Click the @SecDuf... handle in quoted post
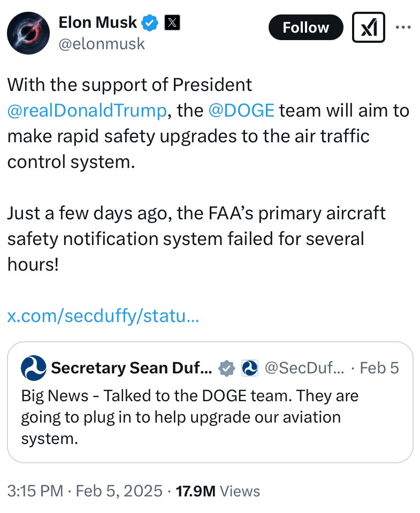Image resolution: width=420 pixels, height=513 pixels. point(304,368)
